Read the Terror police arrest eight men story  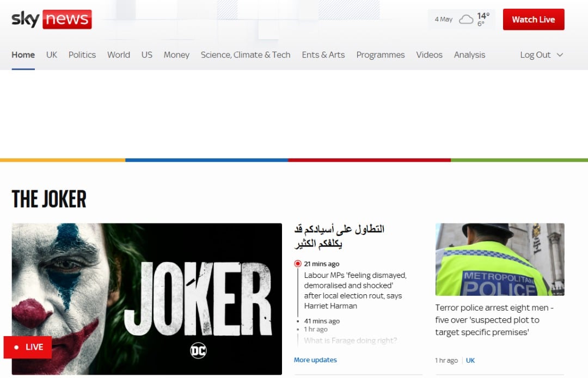(494, 320)
